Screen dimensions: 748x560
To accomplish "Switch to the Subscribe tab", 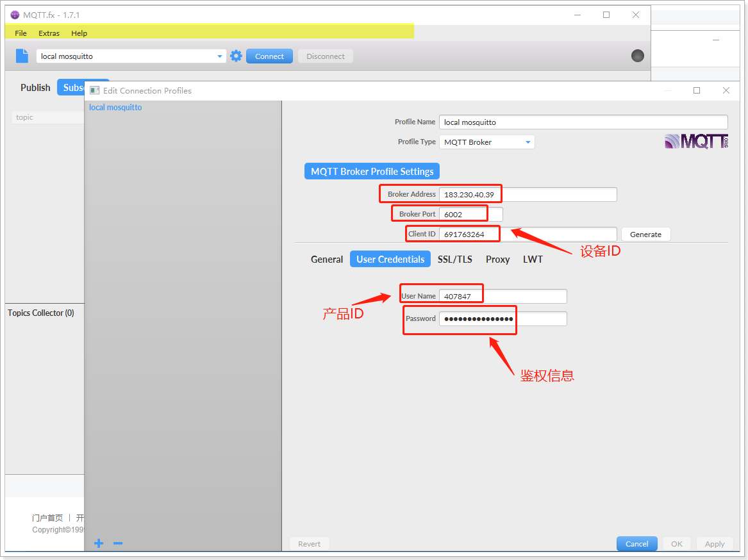I will (72, 88).
